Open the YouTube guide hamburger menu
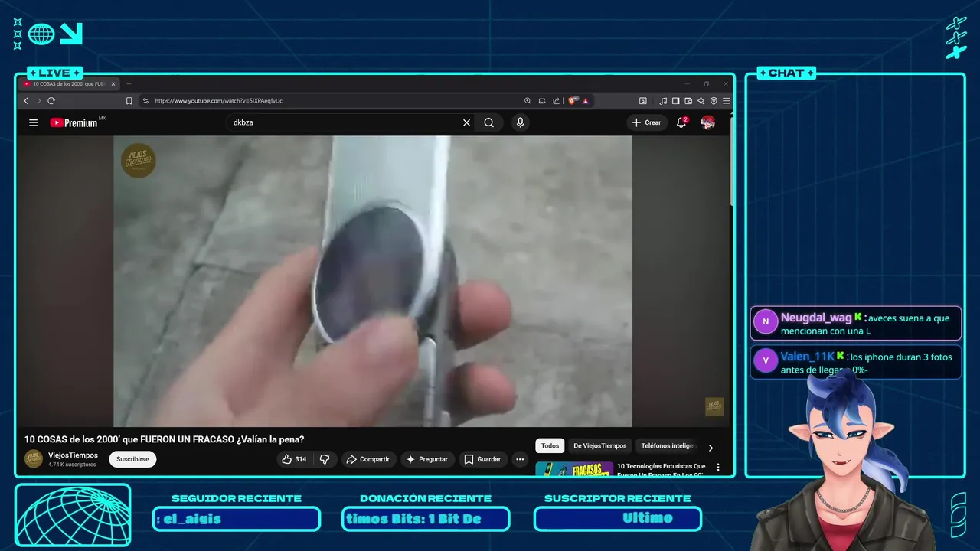 (34, 122)
